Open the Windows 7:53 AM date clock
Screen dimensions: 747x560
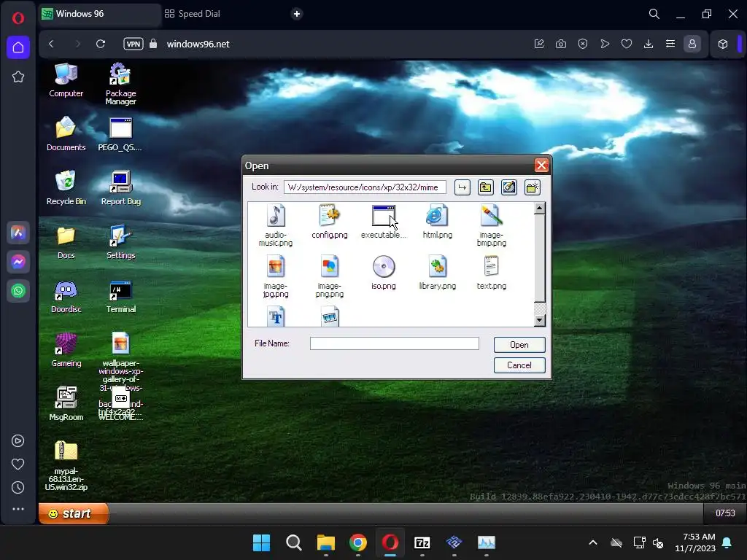[695, 542]
